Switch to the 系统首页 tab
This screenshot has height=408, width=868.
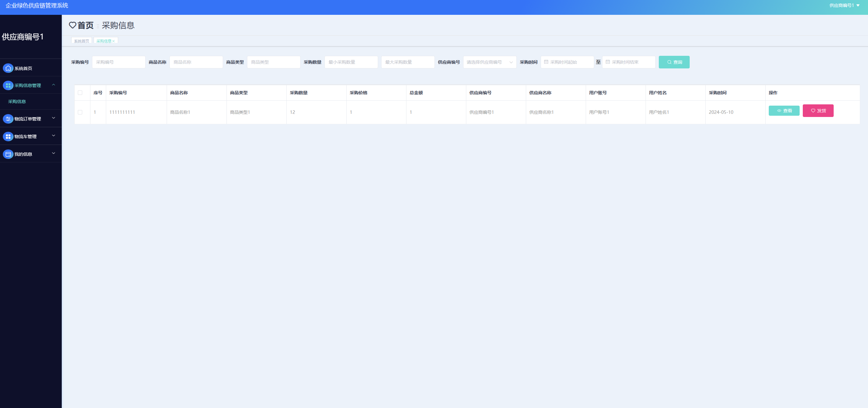(82, 41)
